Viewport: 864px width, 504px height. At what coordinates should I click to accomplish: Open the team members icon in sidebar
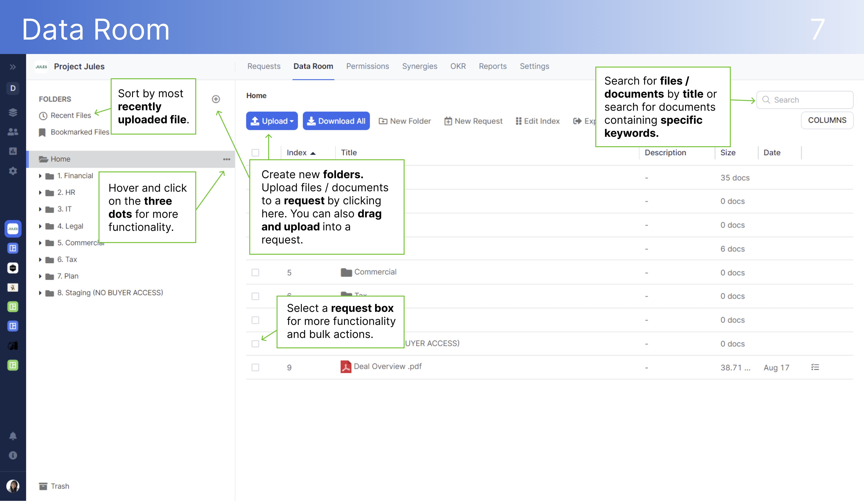(x=13, y=132)
